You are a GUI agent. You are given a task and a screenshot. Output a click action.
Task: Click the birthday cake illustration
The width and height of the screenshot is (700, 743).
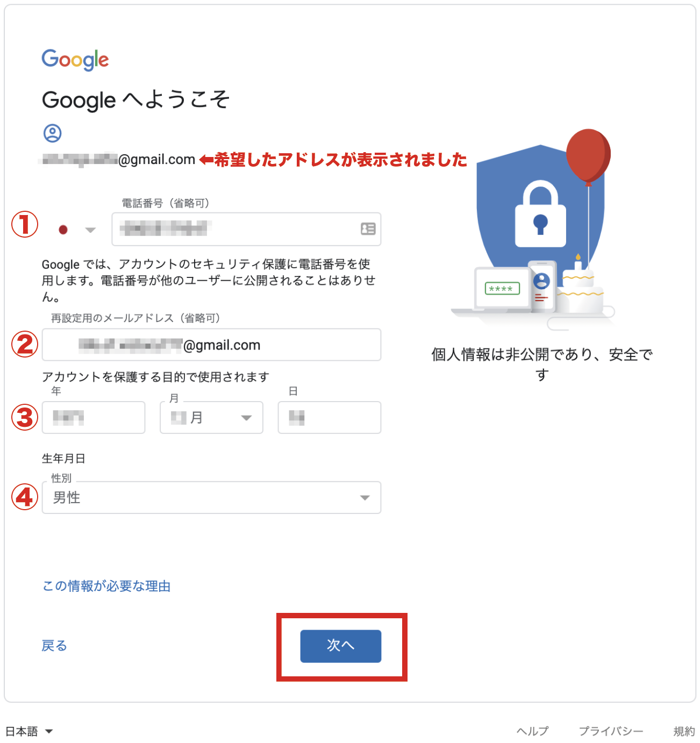click(580, 288)
